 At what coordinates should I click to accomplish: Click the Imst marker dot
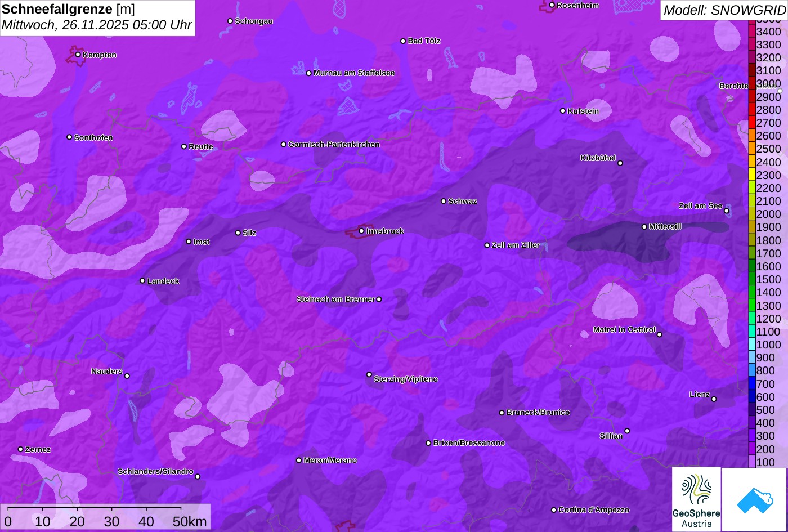pos(189,242)
